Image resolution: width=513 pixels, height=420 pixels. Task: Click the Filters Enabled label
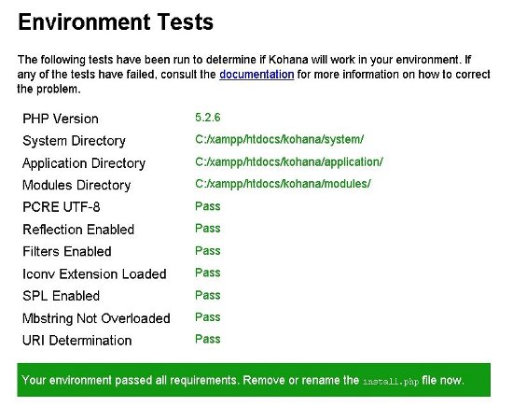67,251
